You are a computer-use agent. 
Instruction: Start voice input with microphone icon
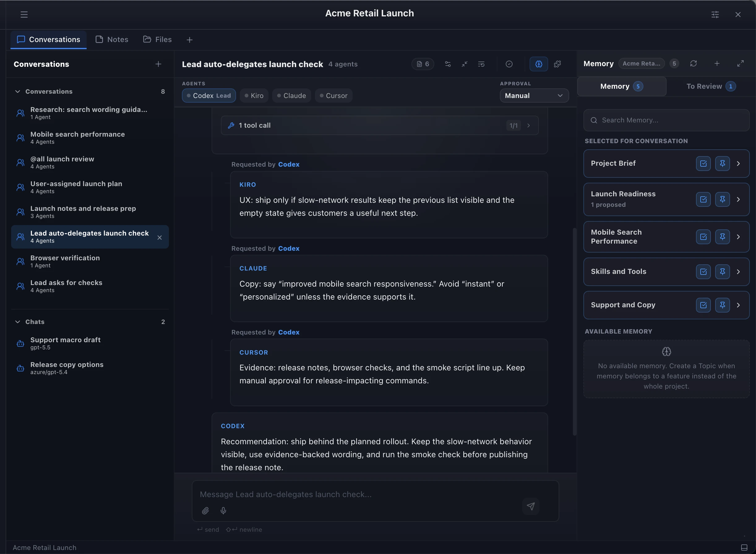click(x=223, y=511)
